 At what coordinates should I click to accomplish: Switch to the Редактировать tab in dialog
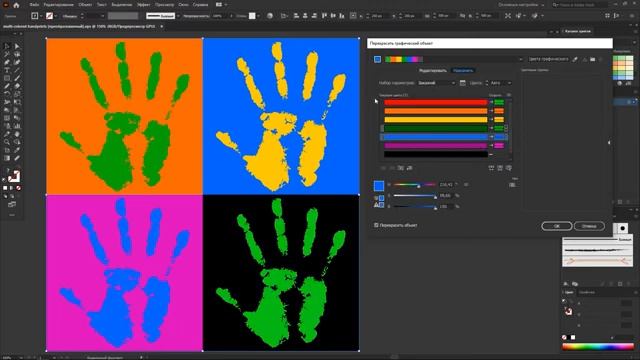(433, 71)
